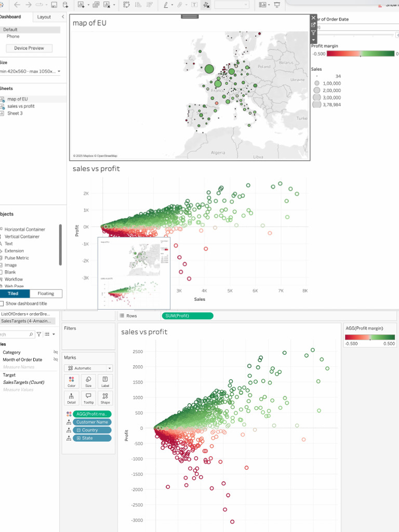Click the Detail card in Marks

[x=71, y=398]
